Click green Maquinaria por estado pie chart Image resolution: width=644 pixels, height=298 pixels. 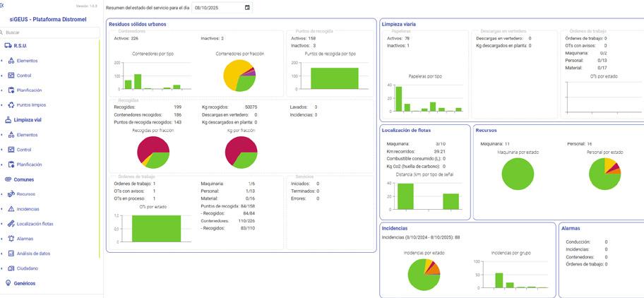pyautogui.click(x=518, y=174)
